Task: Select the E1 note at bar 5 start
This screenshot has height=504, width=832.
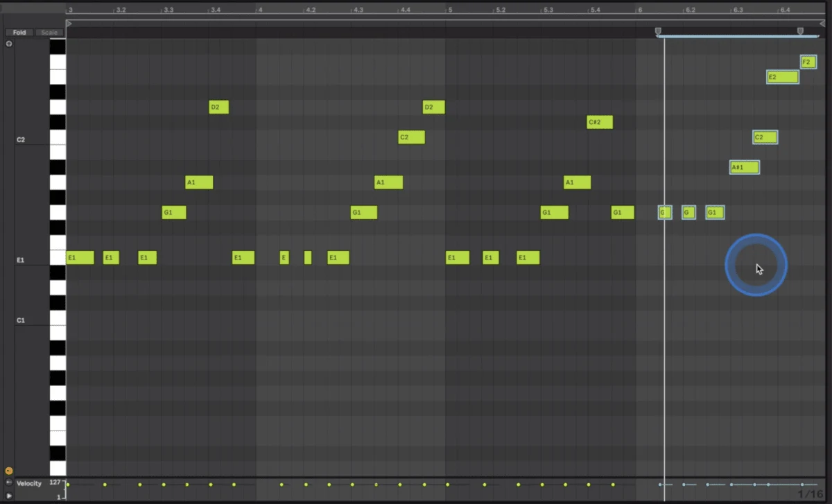Action: click(x=458, y=258)
